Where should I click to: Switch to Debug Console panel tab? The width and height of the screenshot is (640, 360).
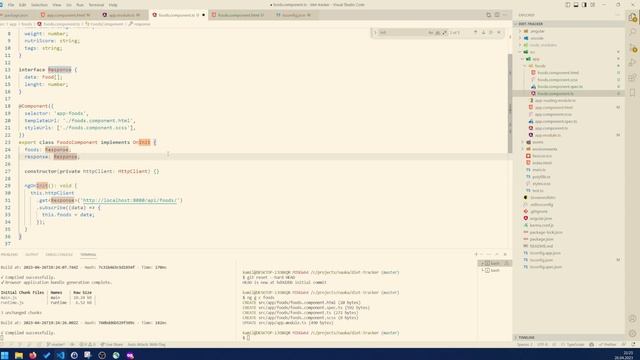(x=59, y=254)
